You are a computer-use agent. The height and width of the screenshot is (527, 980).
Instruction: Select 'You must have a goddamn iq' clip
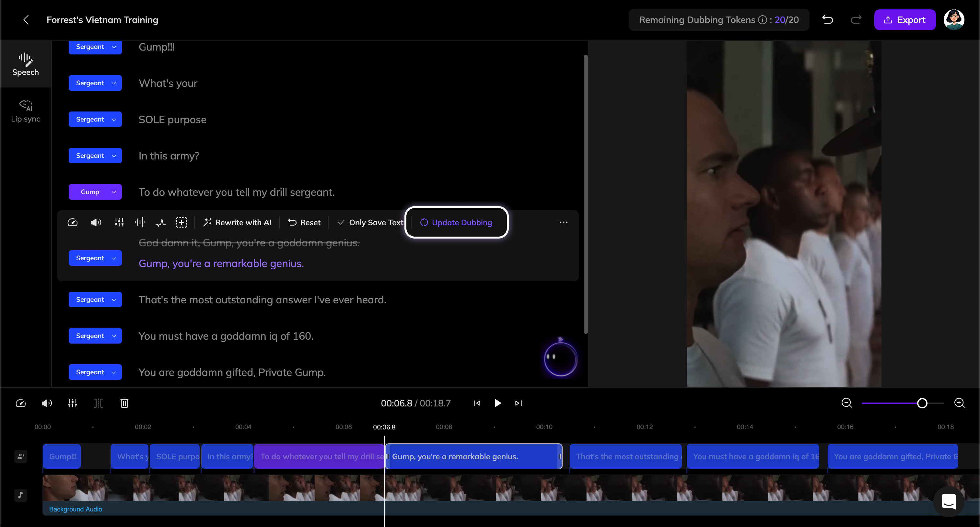click(x=752, y=456)
